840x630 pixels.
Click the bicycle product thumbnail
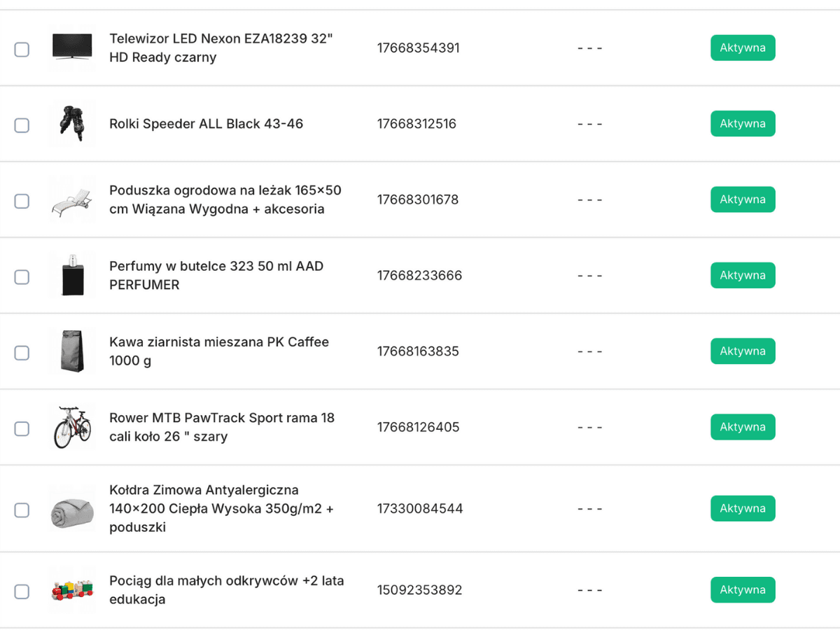tap(71, 427)
